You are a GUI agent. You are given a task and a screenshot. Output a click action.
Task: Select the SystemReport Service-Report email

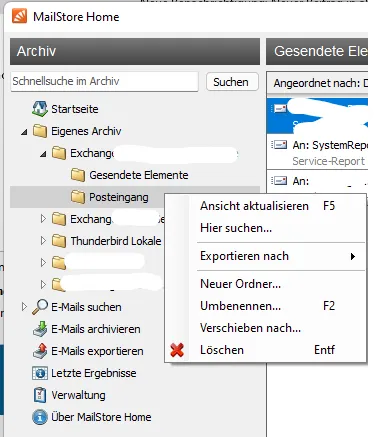pos(317,153)
